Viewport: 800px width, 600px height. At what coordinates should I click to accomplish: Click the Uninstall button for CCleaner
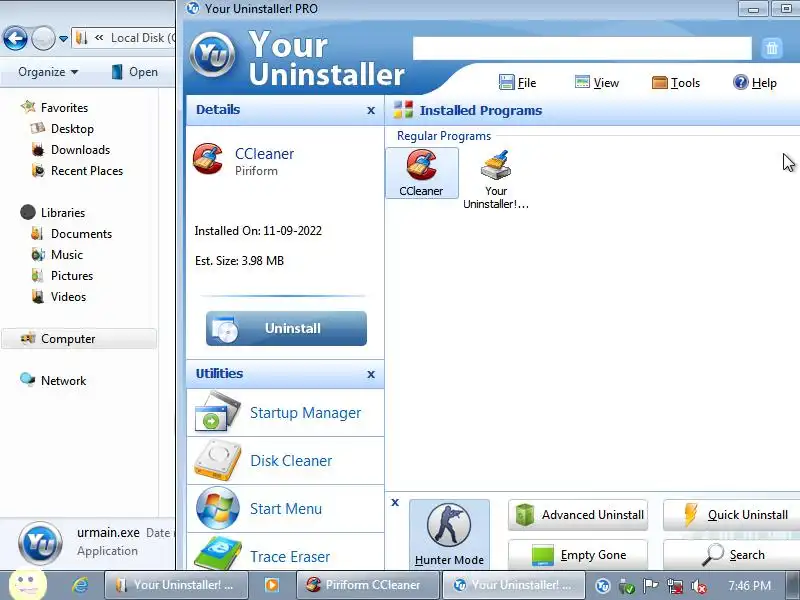(286, 328)
